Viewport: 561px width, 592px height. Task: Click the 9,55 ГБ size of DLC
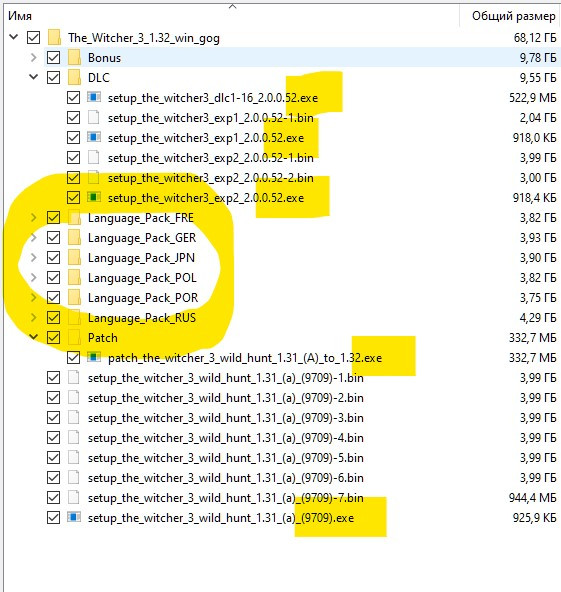[x=538, y=78]
